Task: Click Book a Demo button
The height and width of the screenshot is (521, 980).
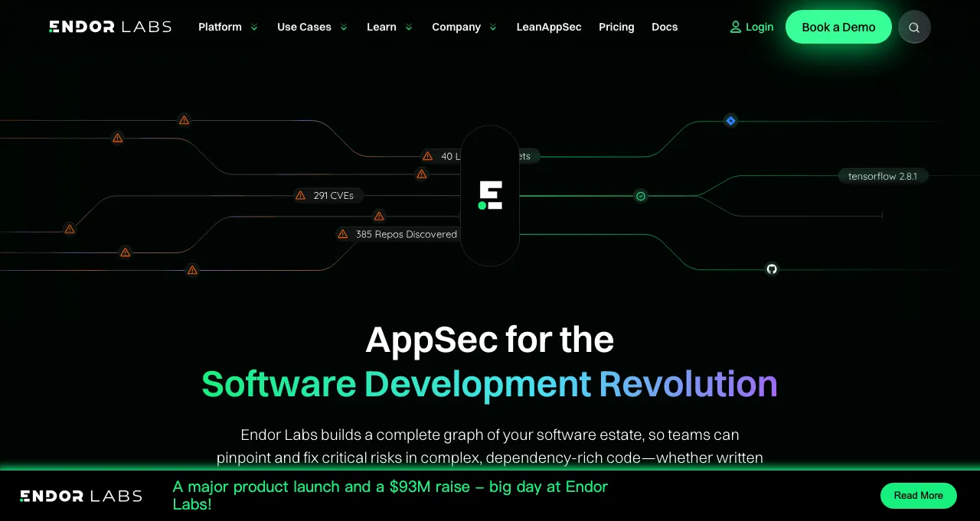Action: coord(838,27)
